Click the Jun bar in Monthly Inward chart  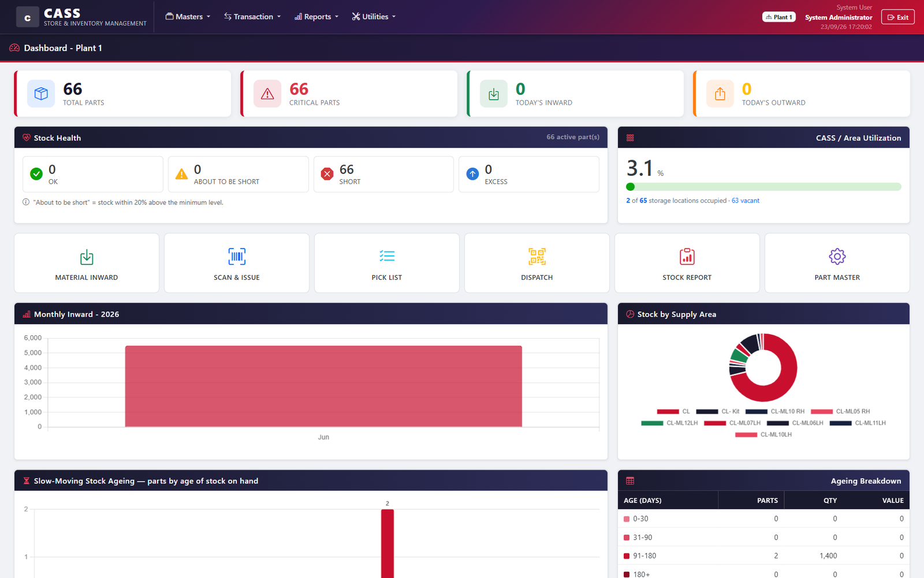[x=323, y=386]
